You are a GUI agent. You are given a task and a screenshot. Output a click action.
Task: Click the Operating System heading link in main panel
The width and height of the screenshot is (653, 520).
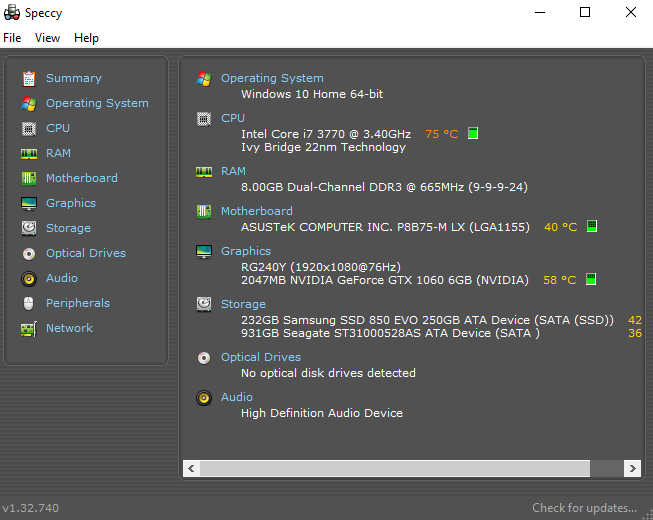[x=272, y=78]
